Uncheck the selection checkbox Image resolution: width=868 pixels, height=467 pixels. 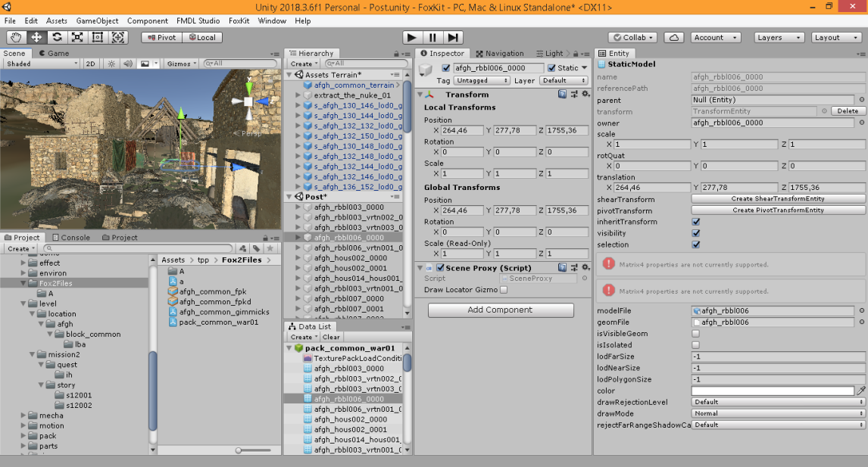click(x=696, y=244)
